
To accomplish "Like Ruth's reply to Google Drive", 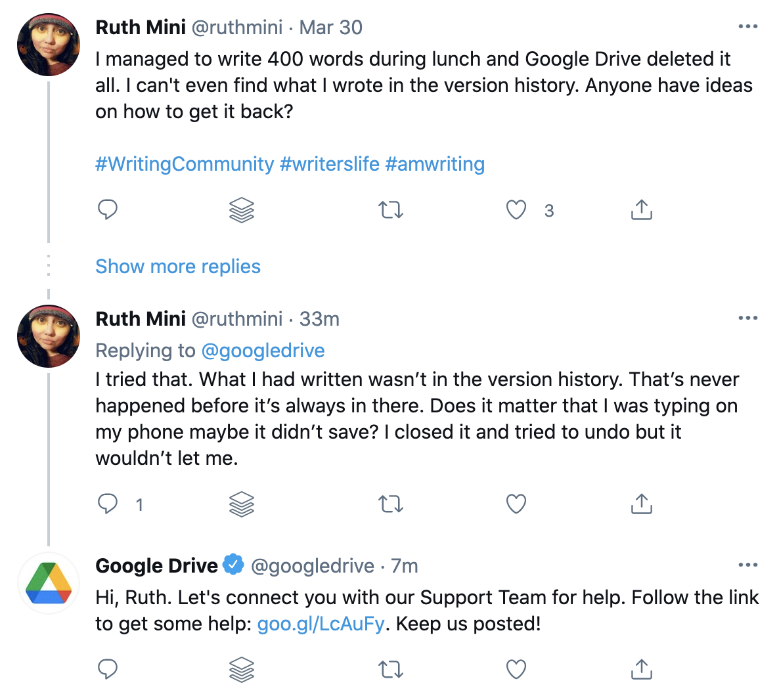I will (x=516, y=503).
